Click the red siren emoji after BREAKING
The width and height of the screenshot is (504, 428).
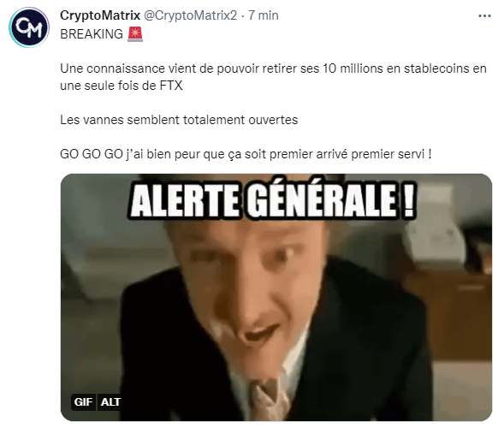click(x=135, y=34)
